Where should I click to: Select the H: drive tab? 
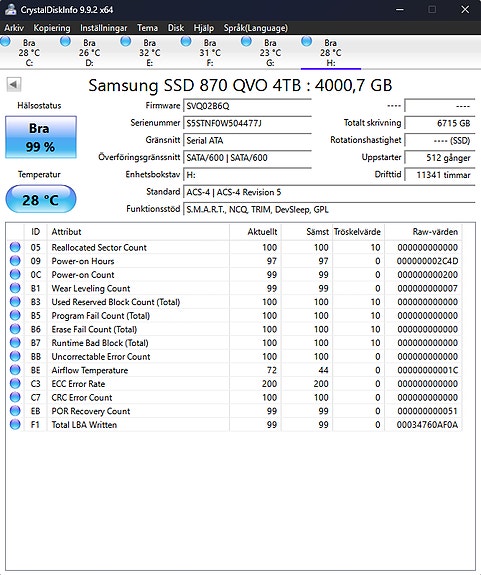coord(331,52)
